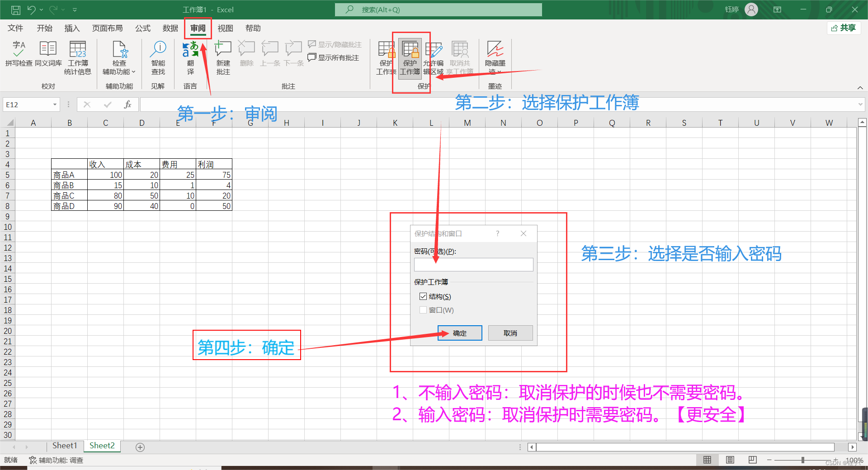Cancel the dialog with 取消
Image resolution: width=868 pixels, height=470 pixels.
point(510,333)
